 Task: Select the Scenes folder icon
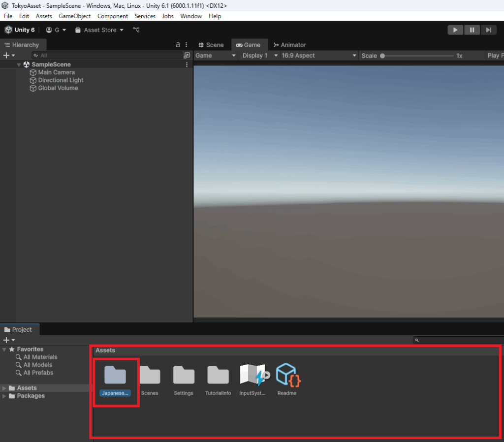click(150, 375)
